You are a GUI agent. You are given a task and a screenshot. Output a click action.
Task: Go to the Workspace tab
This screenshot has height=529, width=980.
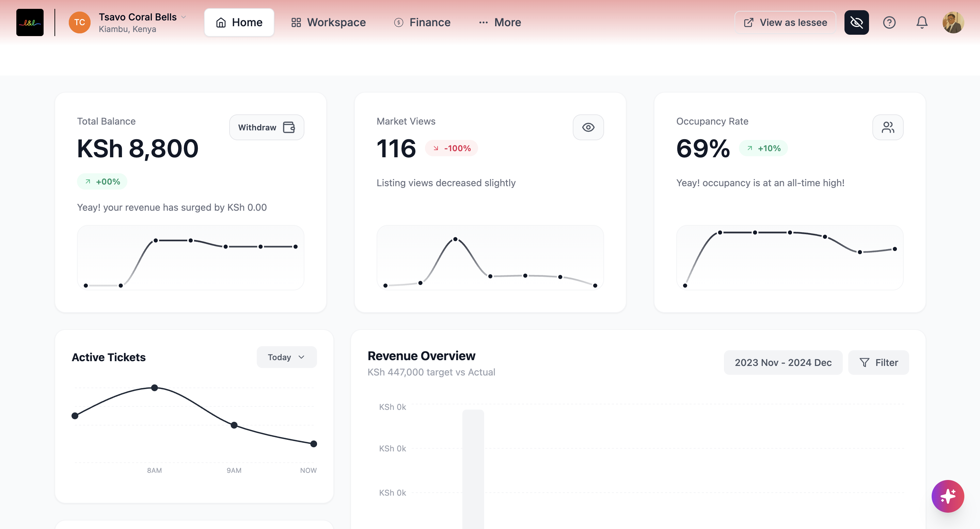tap(328, 22)
